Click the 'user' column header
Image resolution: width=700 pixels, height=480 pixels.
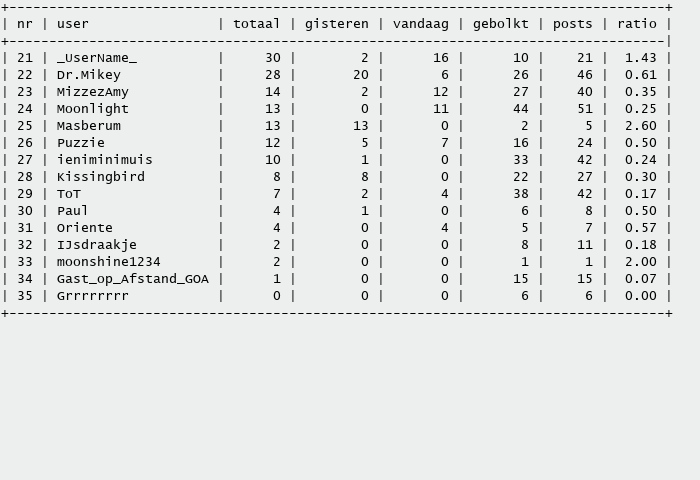pyautogui.click(x=72, y=24)
